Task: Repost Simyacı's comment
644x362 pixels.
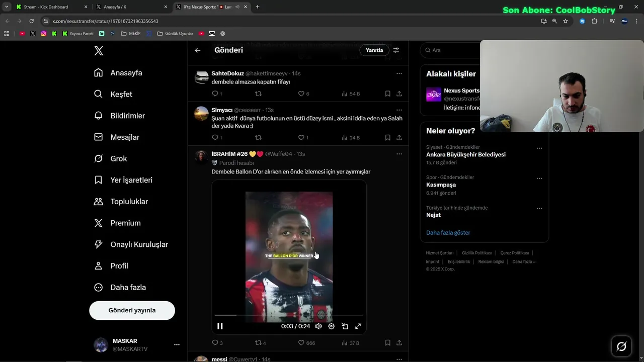Action: (258, 137)
